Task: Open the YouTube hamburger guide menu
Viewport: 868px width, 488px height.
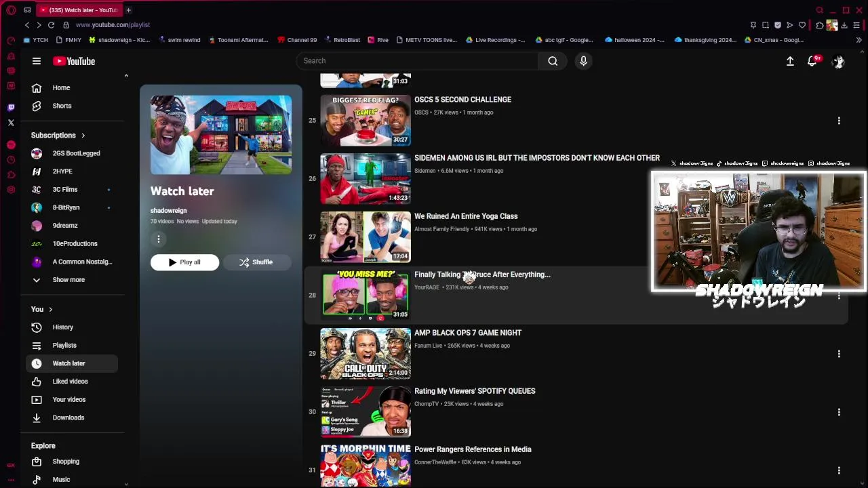Action: [x=37, y=61]
